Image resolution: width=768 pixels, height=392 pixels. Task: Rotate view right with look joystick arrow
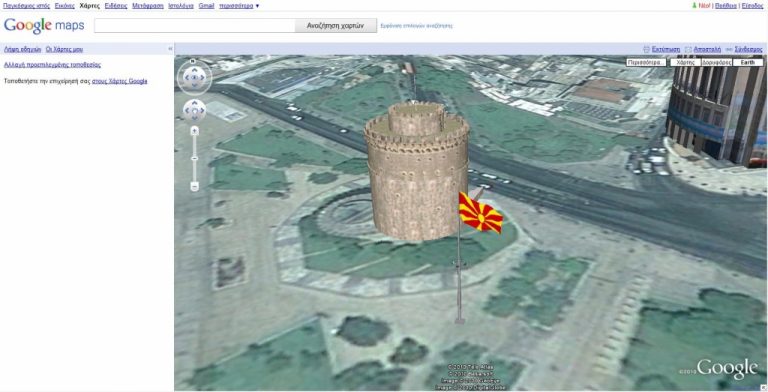(x=203, y=77)
